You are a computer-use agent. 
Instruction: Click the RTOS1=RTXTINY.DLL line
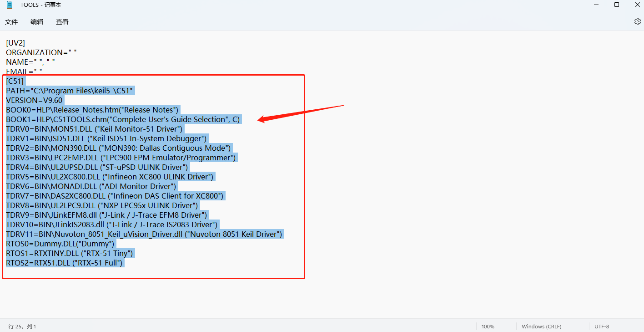click(70, 253)
